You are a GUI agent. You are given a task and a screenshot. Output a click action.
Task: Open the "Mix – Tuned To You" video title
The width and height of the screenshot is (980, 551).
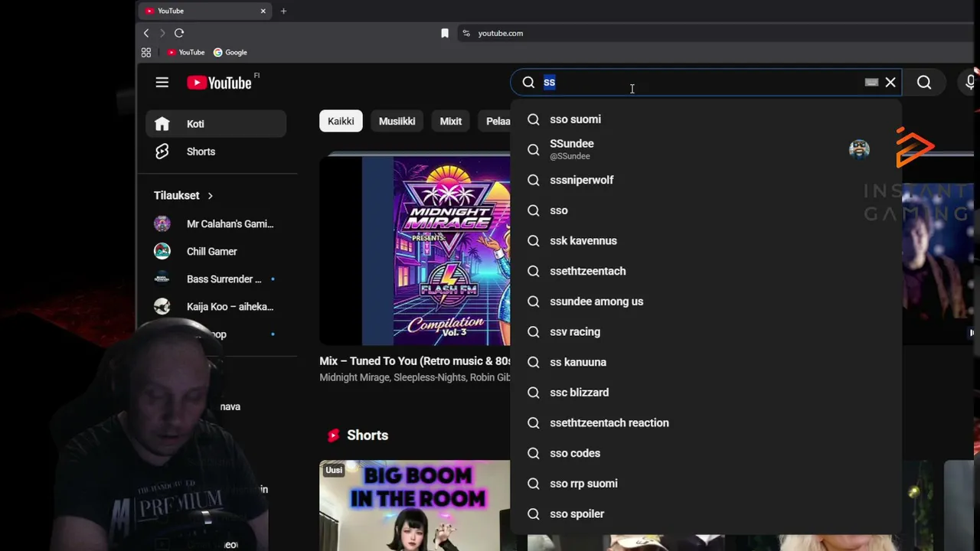(415, 360)
